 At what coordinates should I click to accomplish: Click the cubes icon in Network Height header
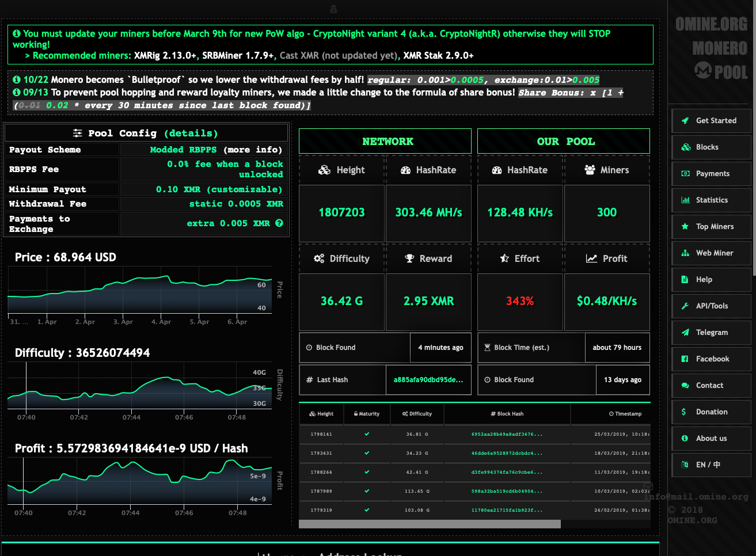pos(325,170)
